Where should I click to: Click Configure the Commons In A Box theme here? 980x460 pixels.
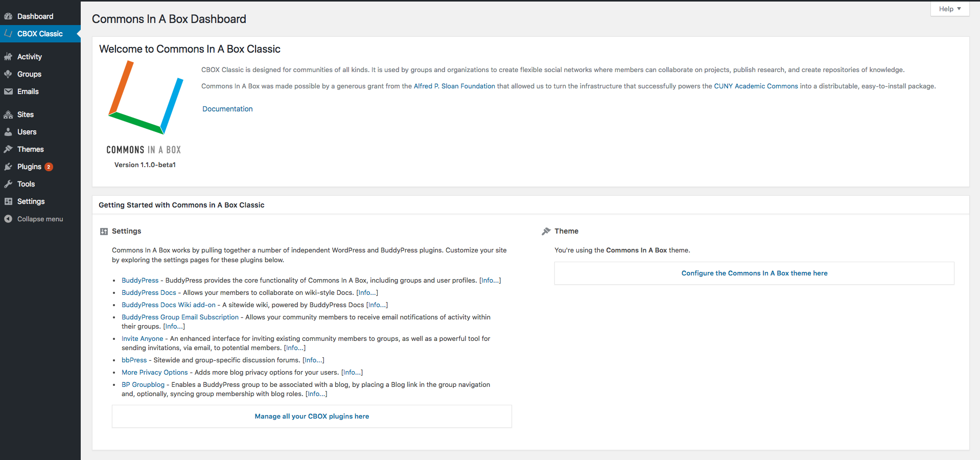coord(754,273)
